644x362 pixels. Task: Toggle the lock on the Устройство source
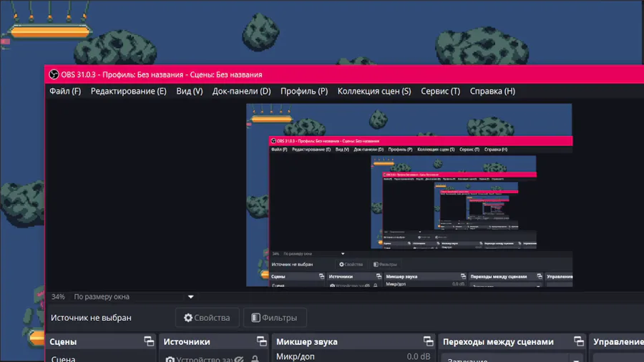coord(255,359)
